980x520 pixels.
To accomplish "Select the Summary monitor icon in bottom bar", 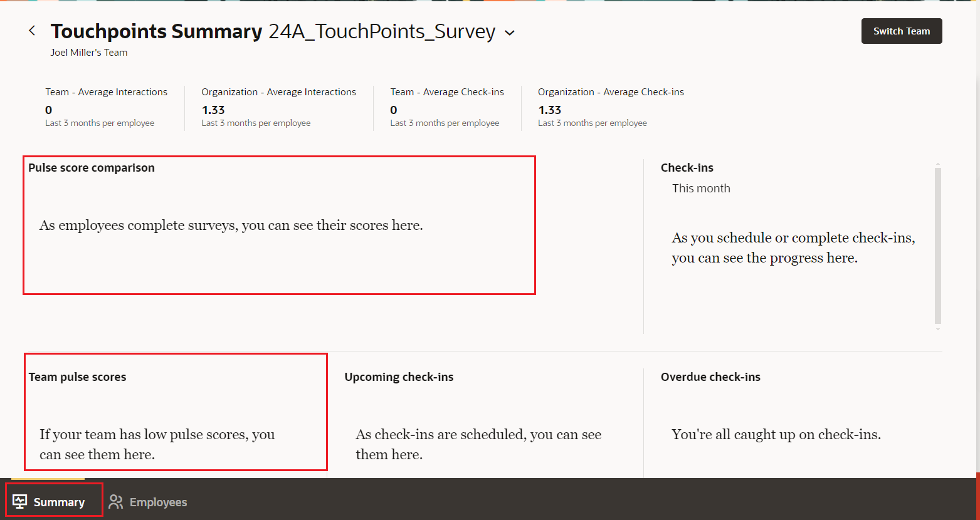I will pyautogui.click(x=19, y=501).
